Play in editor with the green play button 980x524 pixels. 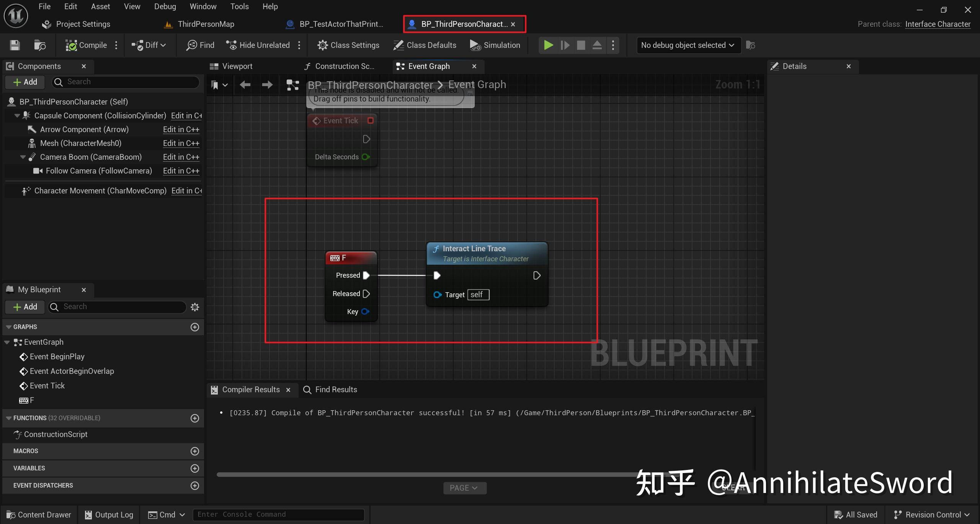[x=548, y=45]
